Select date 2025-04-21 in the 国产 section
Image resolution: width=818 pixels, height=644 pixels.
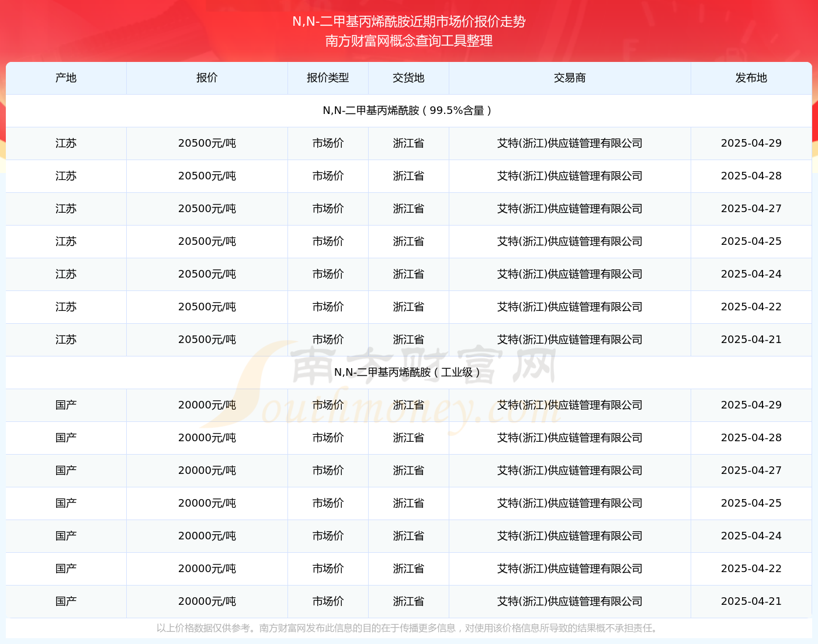point(751,601)
